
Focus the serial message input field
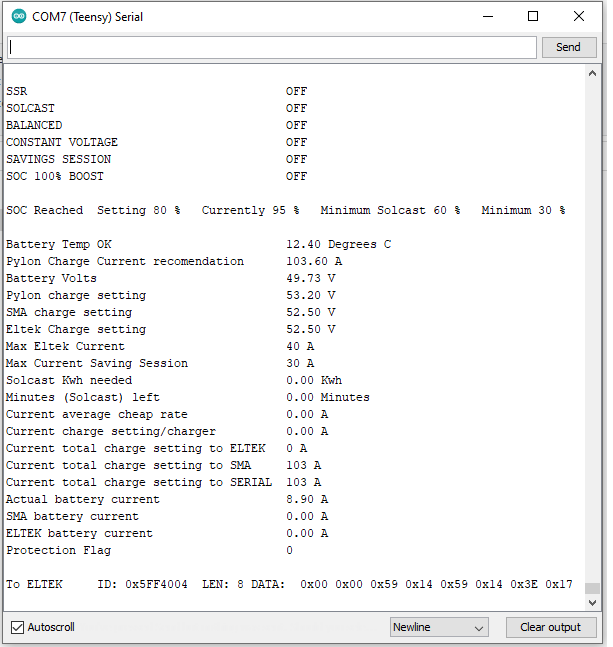click(272, 47)
